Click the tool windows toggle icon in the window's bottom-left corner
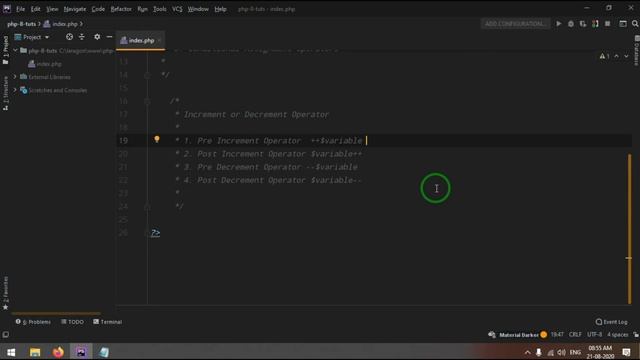The image size is (640, 360). pos(6,335)
